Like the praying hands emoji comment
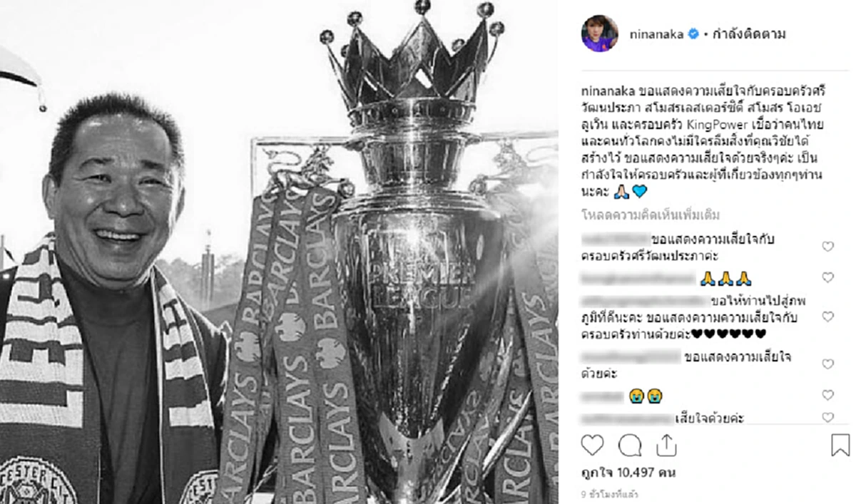The height and width of the screenshot is (504, 856). [x=827, y=277]
